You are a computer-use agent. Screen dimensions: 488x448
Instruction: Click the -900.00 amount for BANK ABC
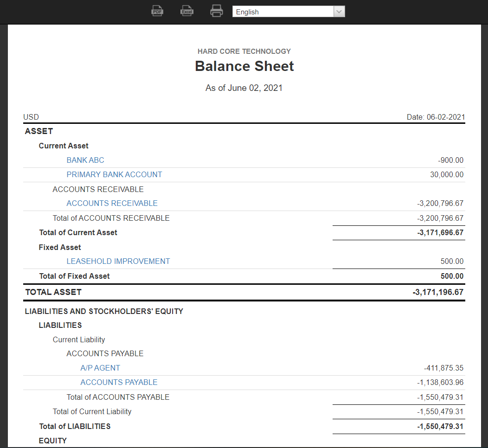point(450,160)
